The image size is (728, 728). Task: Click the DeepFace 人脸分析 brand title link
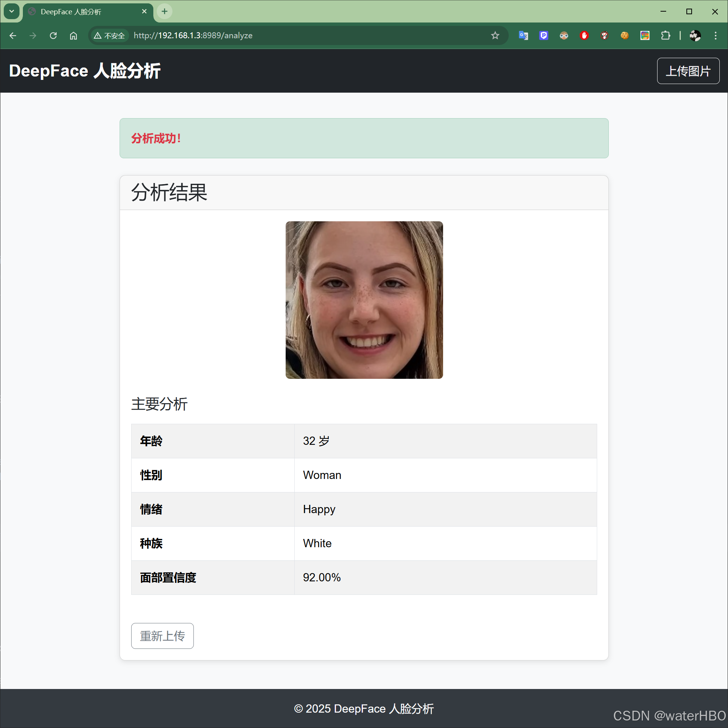[x=85, y=71]
